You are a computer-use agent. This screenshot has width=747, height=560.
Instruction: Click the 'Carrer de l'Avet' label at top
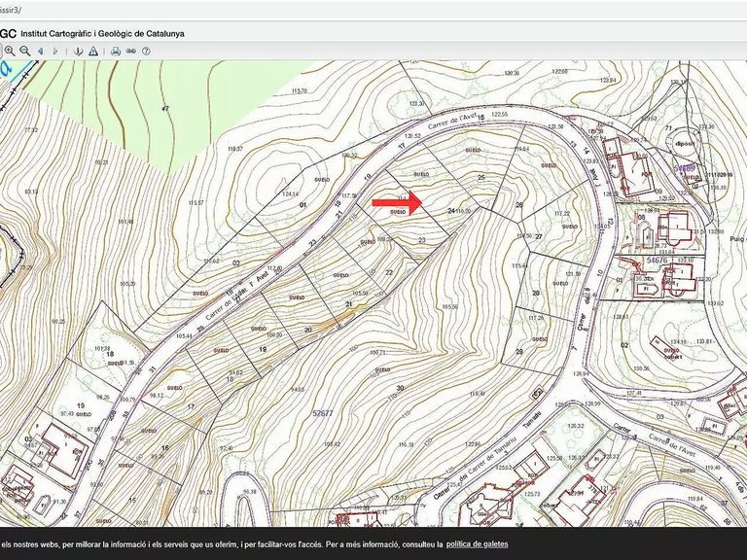click(x=450, y=122)
